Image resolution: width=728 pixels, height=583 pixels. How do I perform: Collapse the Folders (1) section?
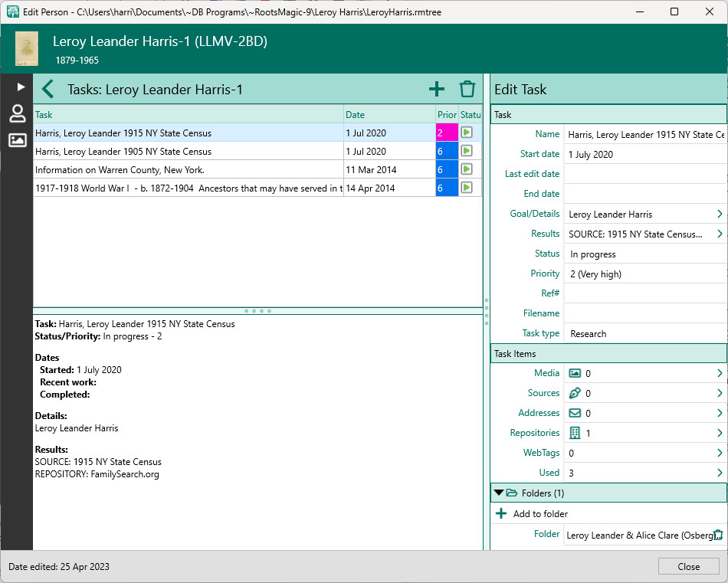click(499, 493)
